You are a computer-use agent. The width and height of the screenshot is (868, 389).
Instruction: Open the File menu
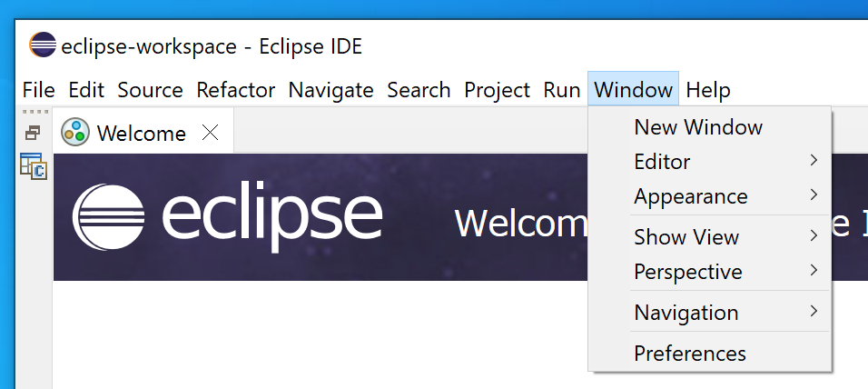[39, 90]
